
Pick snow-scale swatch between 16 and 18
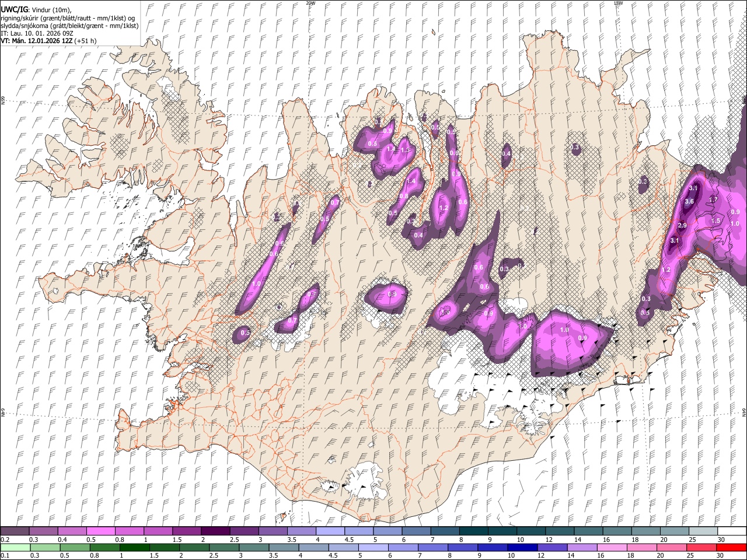click(618, 531)
